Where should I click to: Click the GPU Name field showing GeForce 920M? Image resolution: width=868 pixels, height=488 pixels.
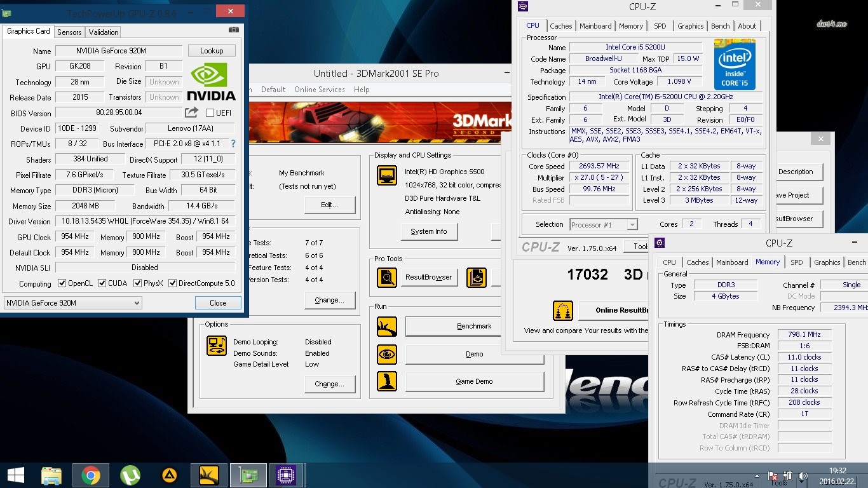[119, 51]
